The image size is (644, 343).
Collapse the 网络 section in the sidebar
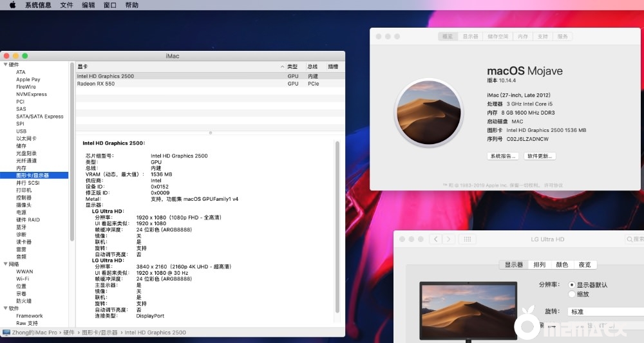[x=6, y=264]
